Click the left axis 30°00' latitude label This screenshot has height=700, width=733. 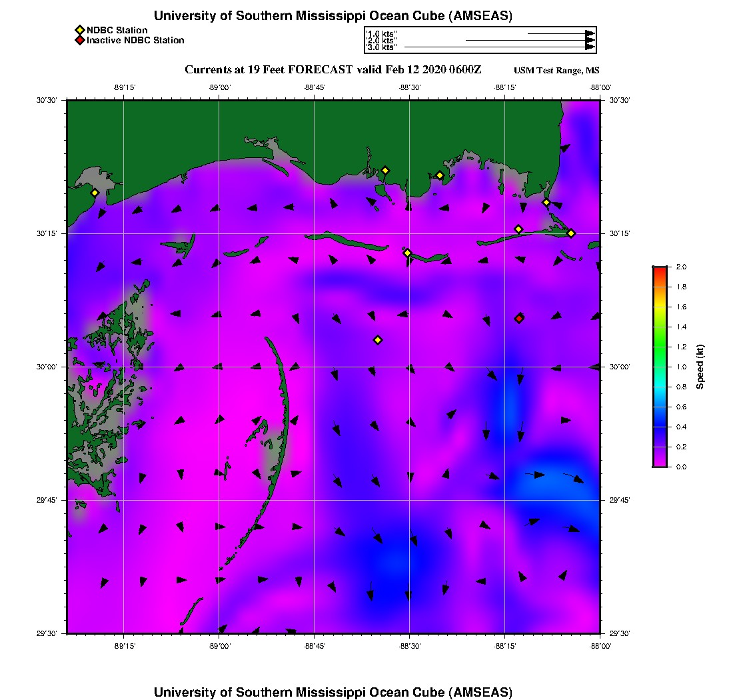[48, 367]
